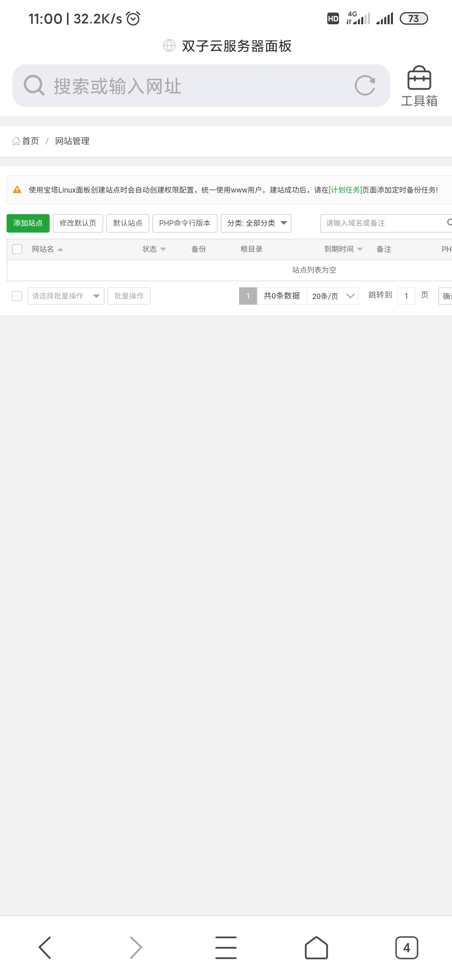
Task: Click the orange warning triangle icon
Action: coord(17,190)
